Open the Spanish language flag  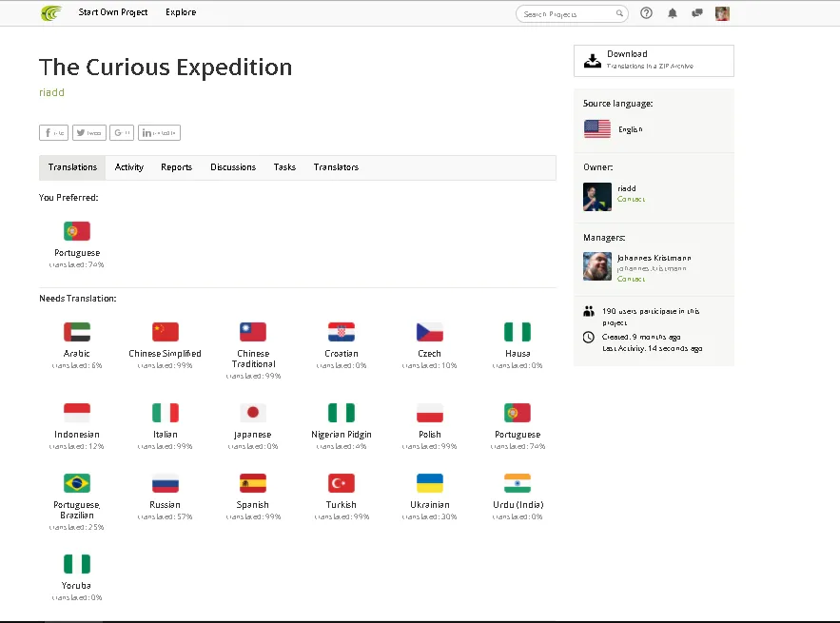pos(253,483)
